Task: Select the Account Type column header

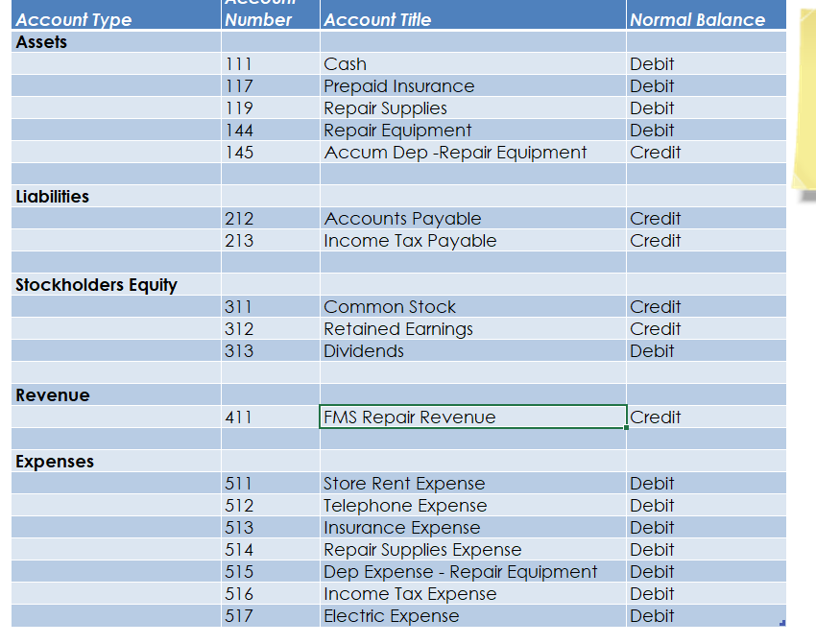Action: tap(72, 19)
